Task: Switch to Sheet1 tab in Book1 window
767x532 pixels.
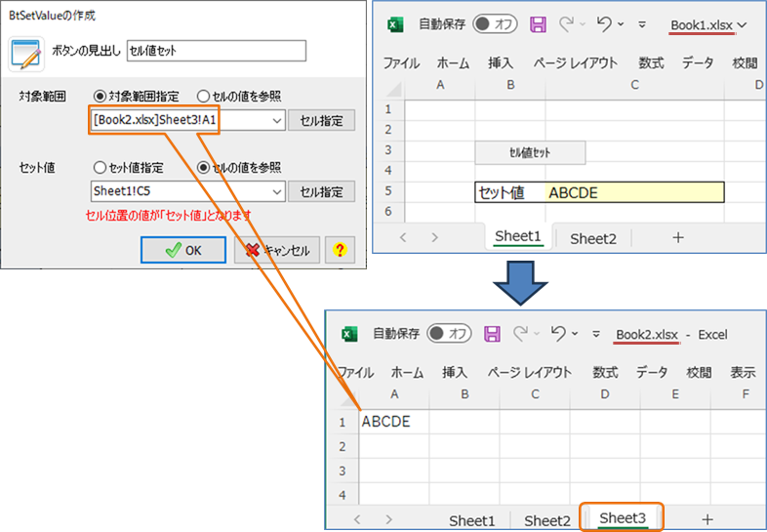Action: pos(518,236)
